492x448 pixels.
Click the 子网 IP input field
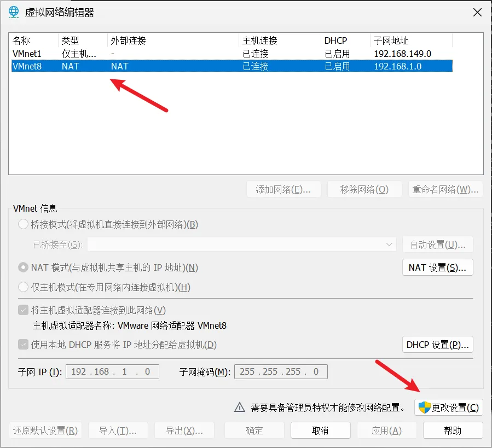(x=112, y=371)
